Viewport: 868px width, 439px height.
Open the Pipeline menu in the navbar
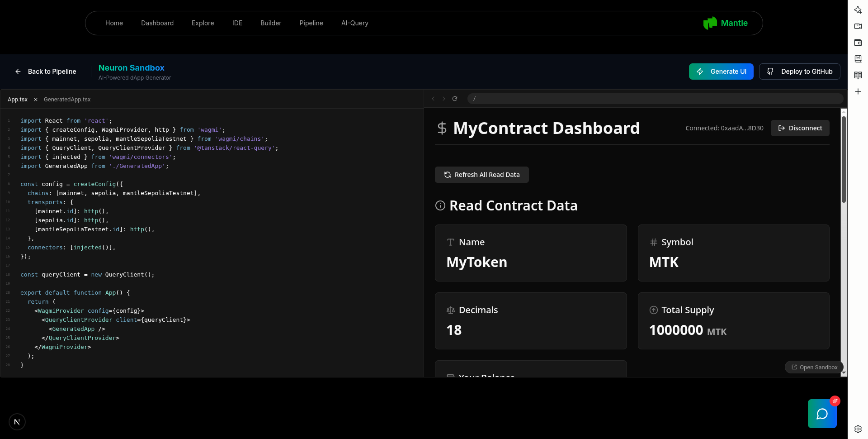click(x=311, y=23)
